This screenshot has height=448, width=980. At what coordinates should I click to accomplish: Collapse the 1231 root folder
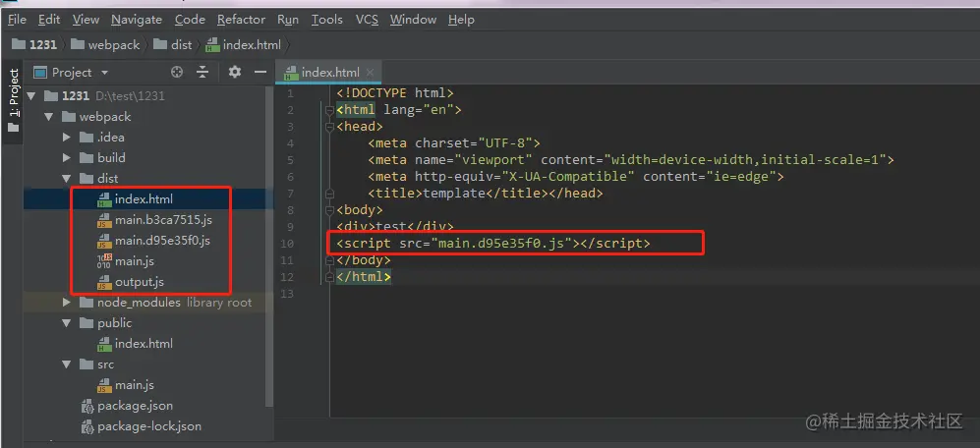[31, 96]
